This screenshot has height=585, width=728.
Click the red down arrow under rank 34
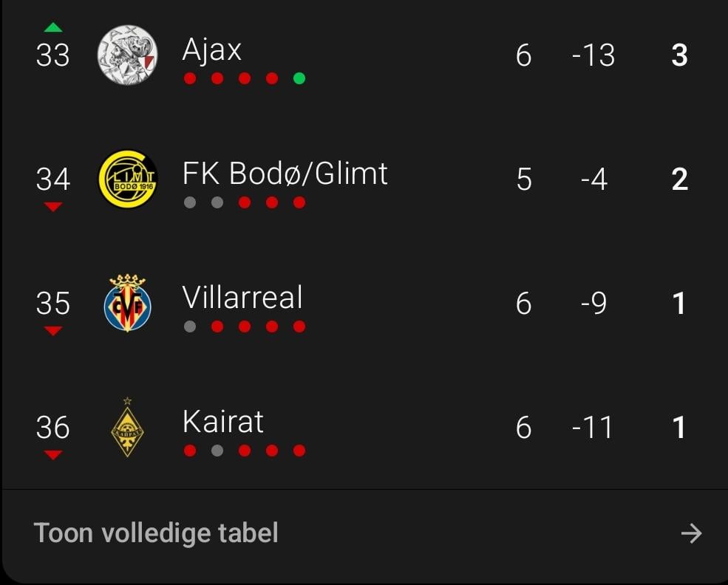(53, 208)
